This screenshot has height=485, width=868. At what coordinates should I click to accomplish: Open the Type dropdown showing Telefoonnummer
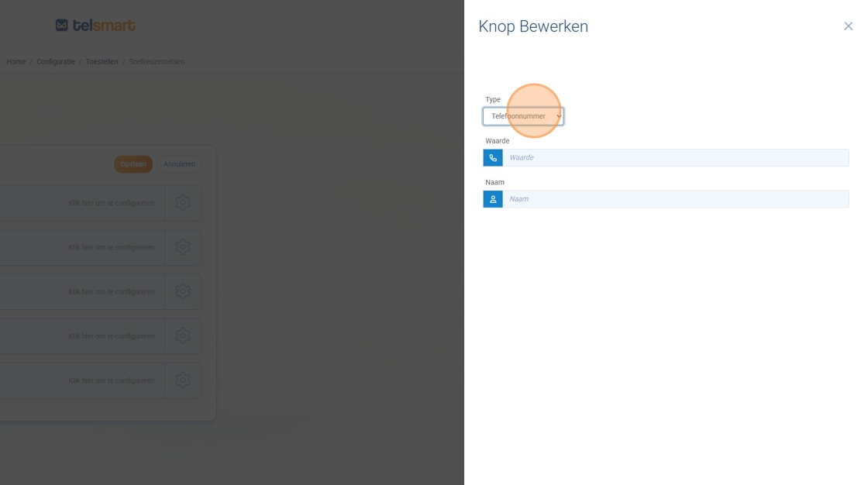click(x=523, y=116)
